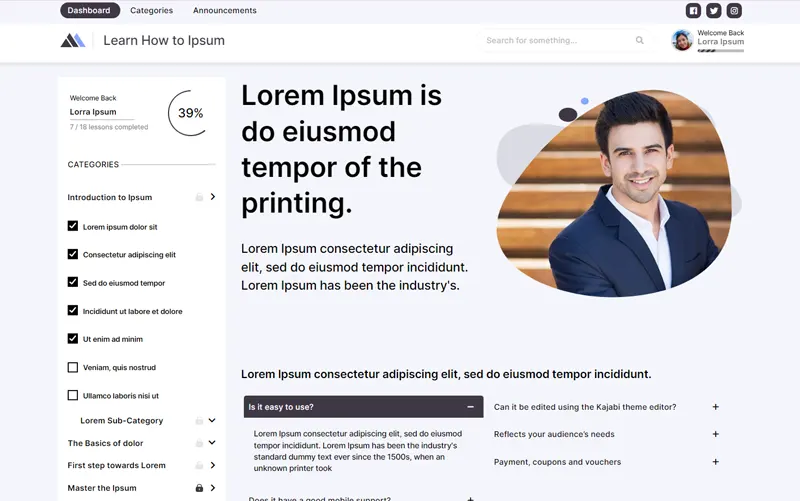
Task: Click the lock icon beside First step towards Lorem
Action: 199,465
